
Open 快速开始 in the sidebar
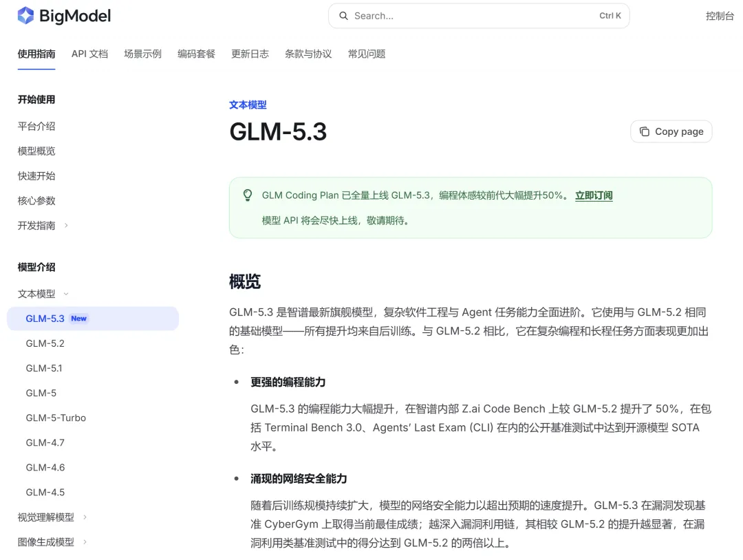click(x=36, y=175)
